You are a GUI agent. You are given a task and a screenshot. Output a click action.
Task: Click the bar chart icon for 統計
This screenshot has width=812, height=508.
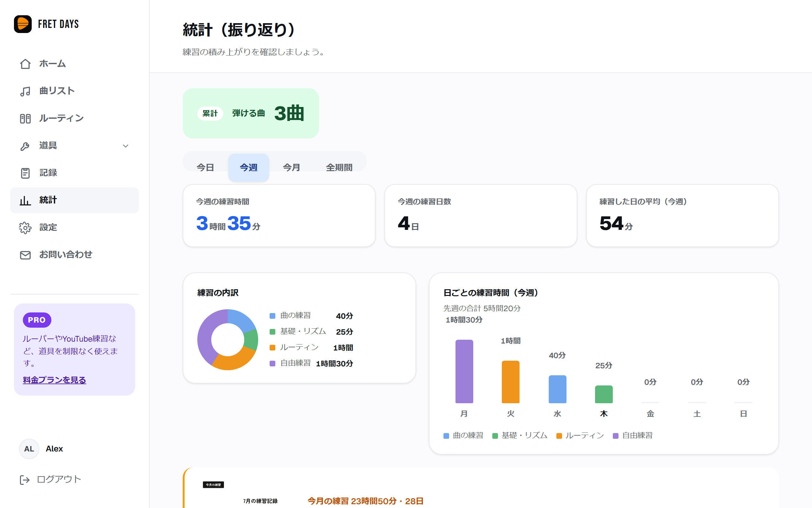(x=25, y=201)
